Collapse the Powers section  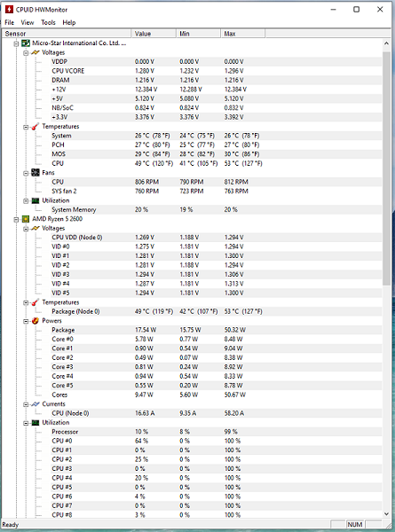point(26,321)
